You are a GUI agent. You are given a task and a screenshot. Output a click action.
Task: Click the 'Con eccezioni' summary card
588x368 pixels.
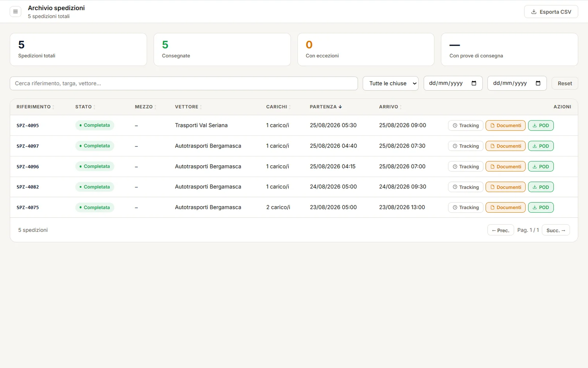pyautogui.click(x=366, y=50)
